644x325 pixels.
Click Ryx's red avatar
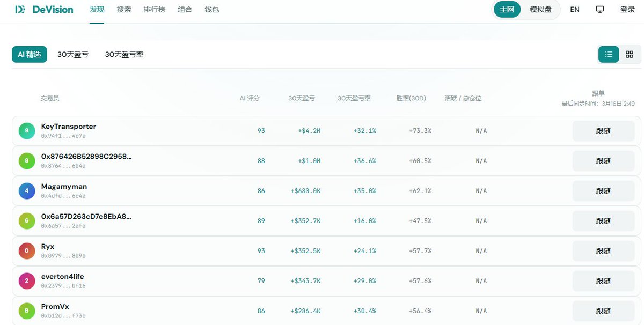(27, 251)
